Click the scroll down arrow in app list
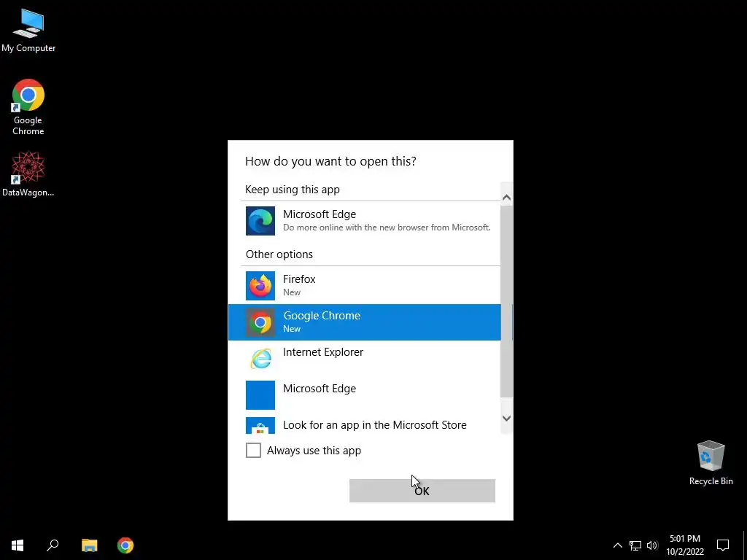 tap(506, 418)
